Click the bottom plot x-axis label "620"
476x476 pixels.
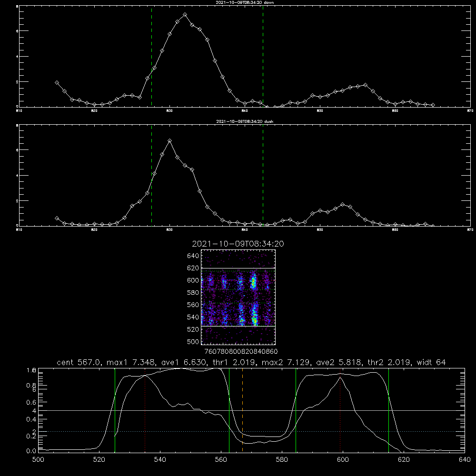click(404, 460)
